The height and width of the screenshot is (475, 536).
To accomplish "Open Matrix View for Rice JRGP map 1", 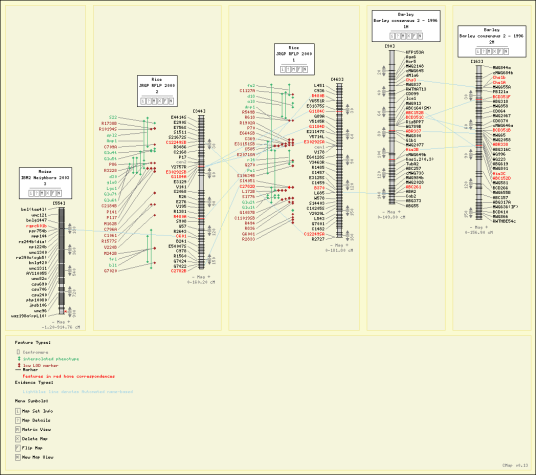I will point(294,69).
